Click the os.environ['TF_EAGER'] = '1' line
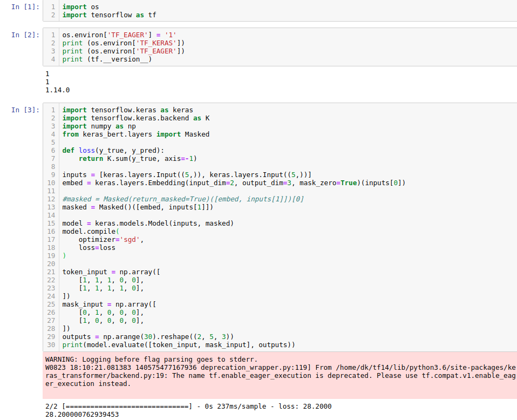 pyautogui.click(x=119, y=35)
